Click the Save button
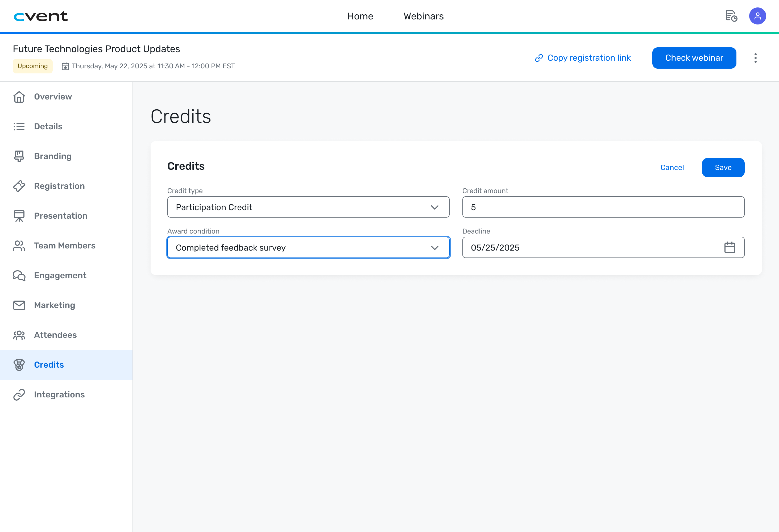This screenshot has width=779, height=532. tap(723, 168)
